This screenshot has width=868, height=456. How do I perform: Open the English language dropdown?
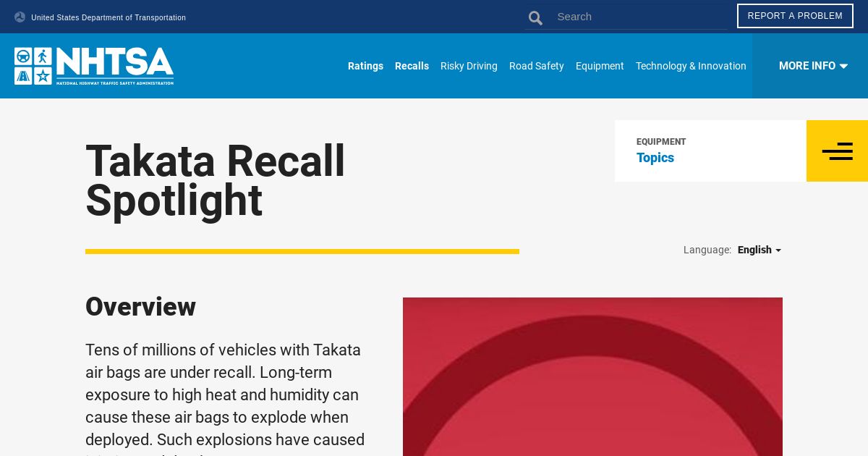759,250
